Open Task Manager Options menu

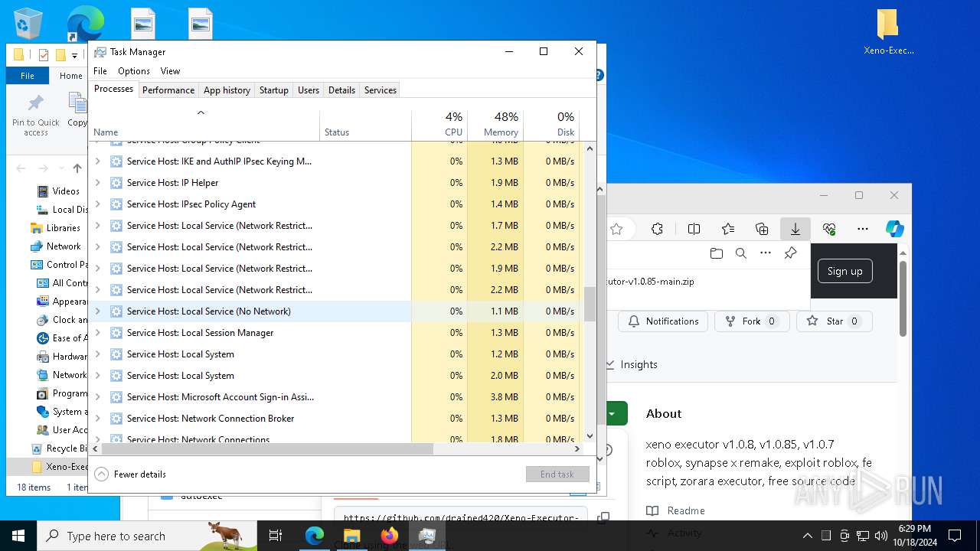tap(134, 70)
